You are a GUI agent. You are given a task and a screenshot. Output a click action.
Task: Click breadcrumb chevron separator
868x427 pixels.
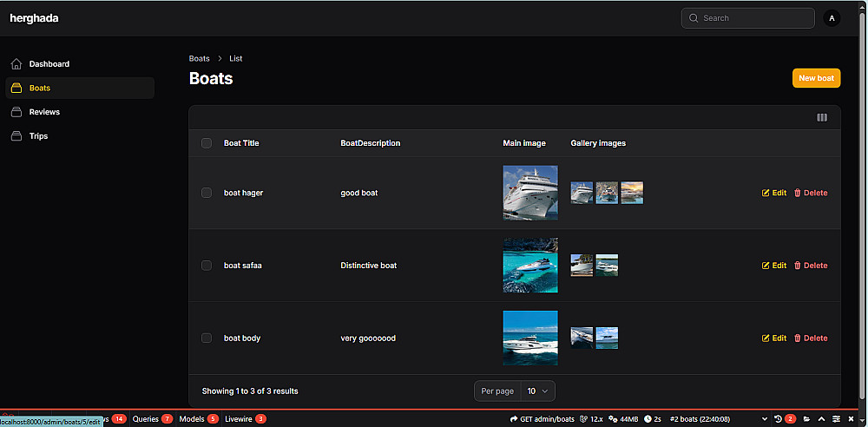click(220, 59)
